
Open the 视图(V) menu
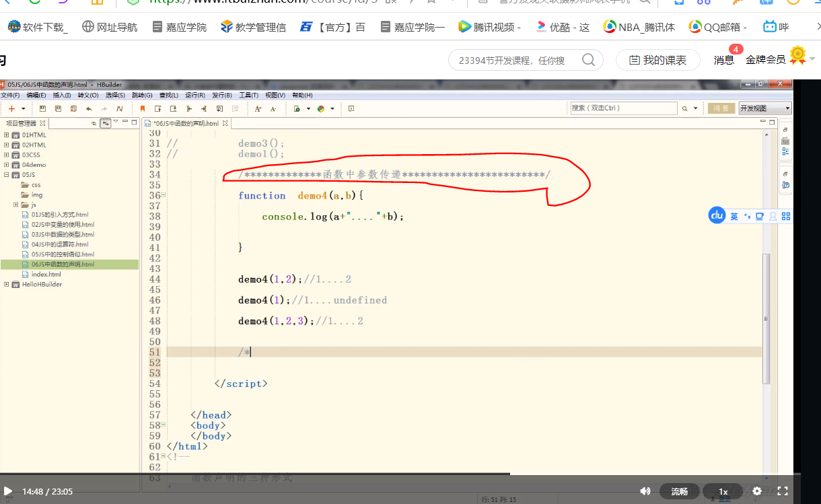pyautogui.click(x=275, y=96)
